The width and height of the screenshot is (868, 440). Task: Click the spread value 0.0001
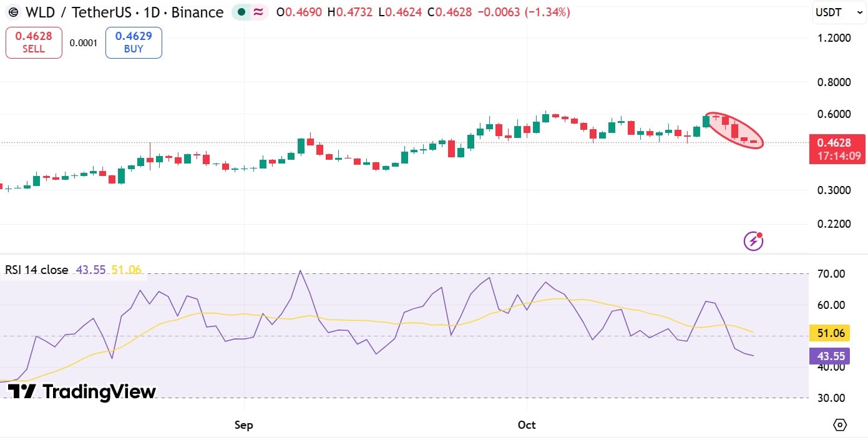[84, 43]
